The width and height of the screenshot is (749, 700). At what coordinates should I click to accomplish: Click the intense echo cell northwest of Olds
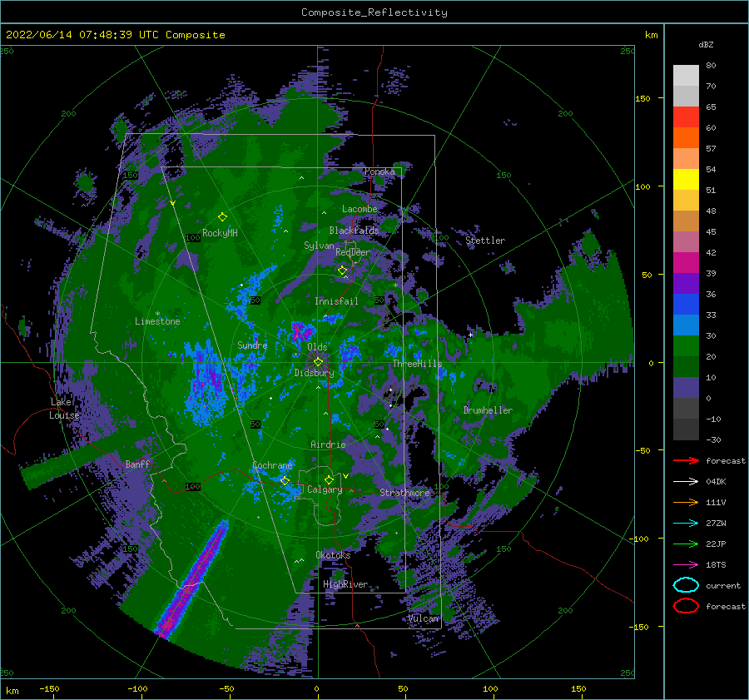point(301,330)
